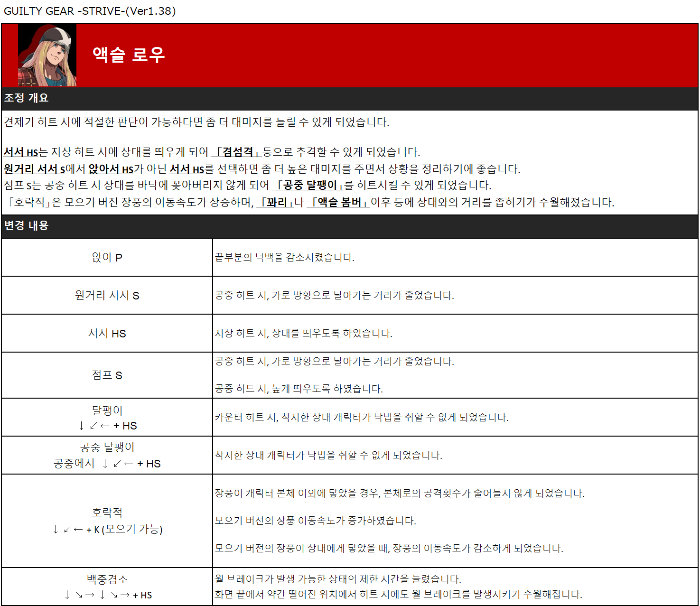Click the GUILTY GEAR -STRIVE-(Ver1.38) title text
The height and width of the screenshot is (606, 700).
(90, 11)
